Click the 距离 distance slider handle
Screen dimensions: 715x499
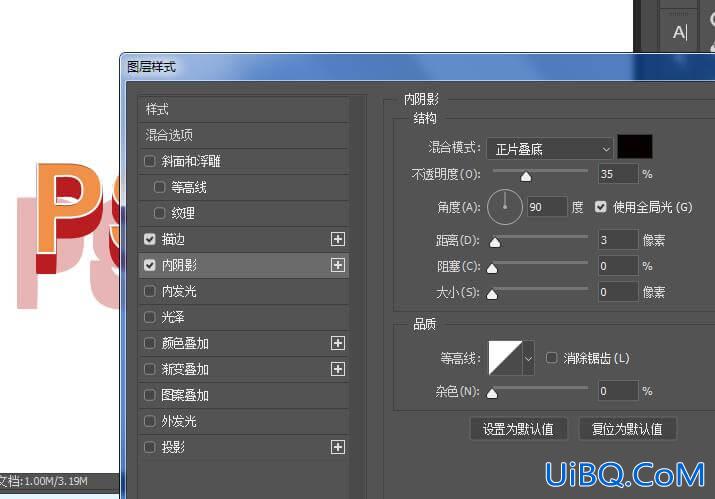(x=495, y=242)
